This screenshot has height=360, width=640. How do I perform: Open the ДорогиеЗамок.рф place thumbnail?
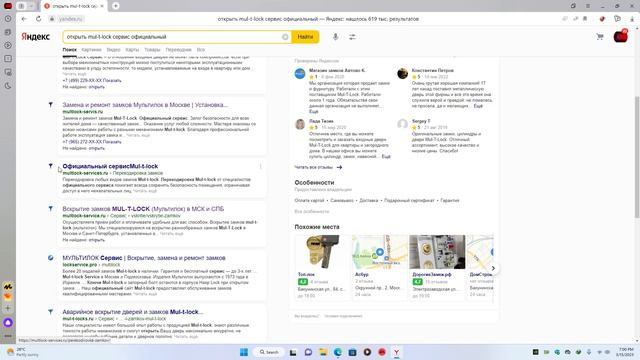(437, 251)
